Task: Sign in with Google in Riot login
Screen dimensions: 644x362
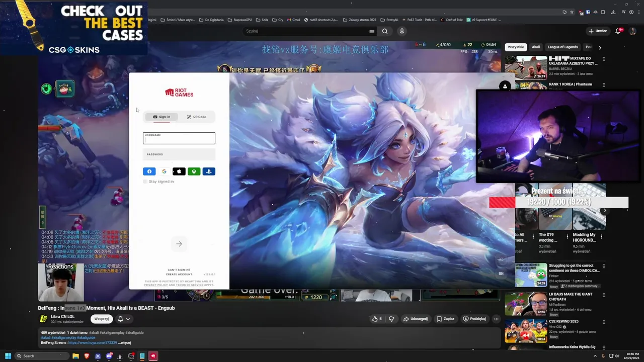Action: (164, 171)
